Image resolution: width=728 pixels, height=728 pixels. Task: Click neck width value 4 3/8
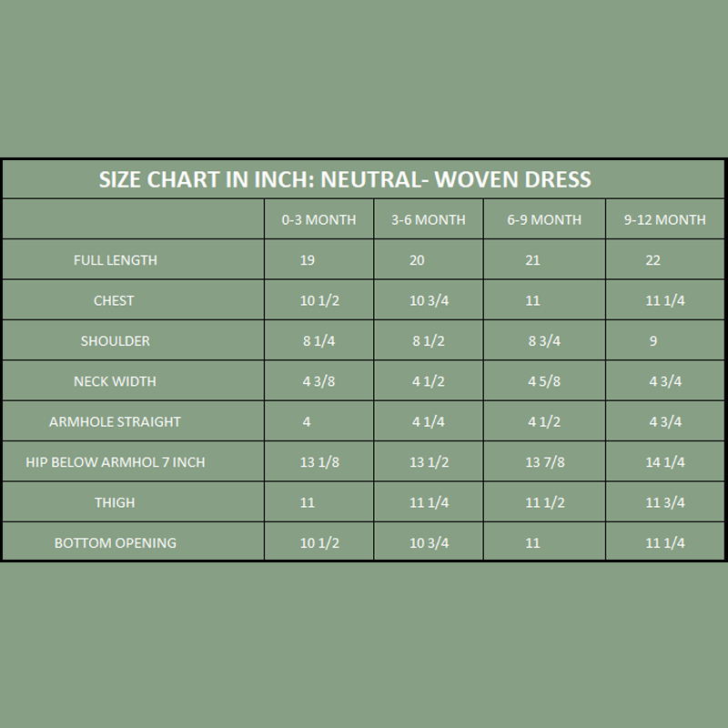click(x=318, y=381)
